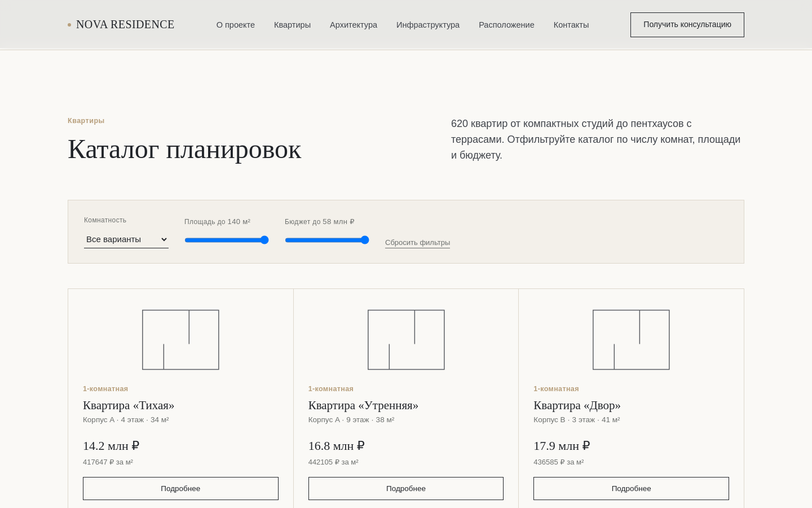Click the price «17.9 млн ₽»
The width and height of the screenshot is (812, 508).
pos(562,446)
